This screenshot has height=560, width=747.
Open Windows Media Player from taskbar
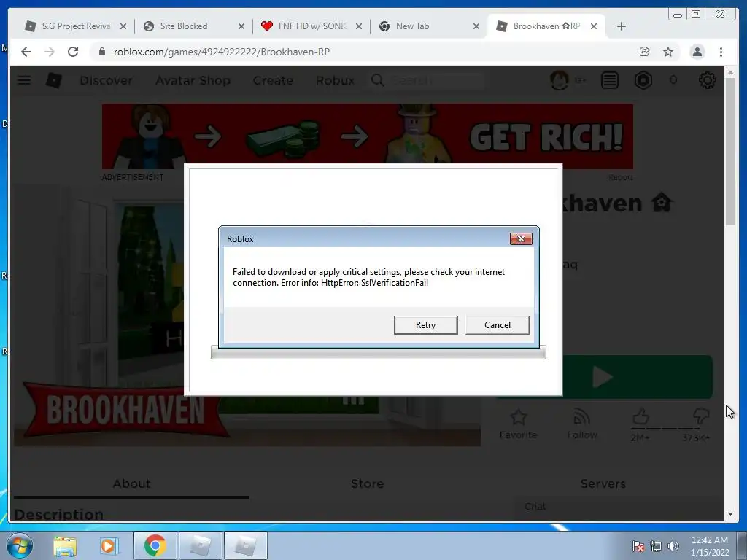point(109,545)
